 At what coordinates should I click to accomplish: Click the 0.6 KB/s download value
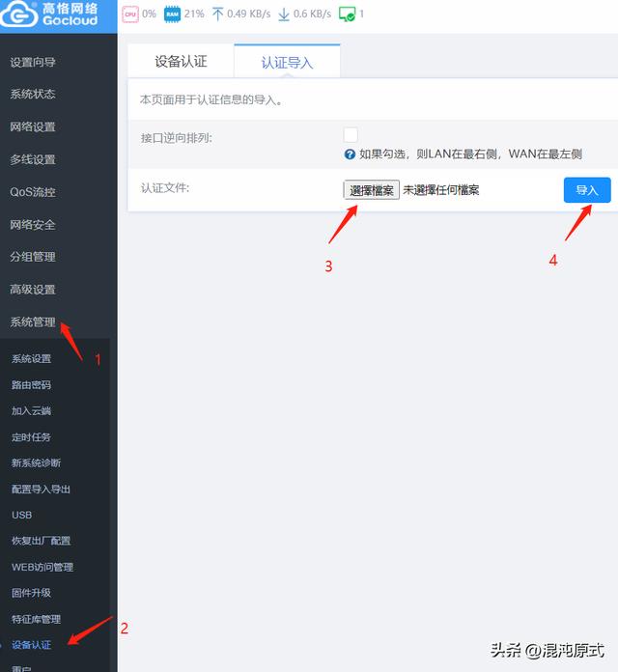pos(312,14)
